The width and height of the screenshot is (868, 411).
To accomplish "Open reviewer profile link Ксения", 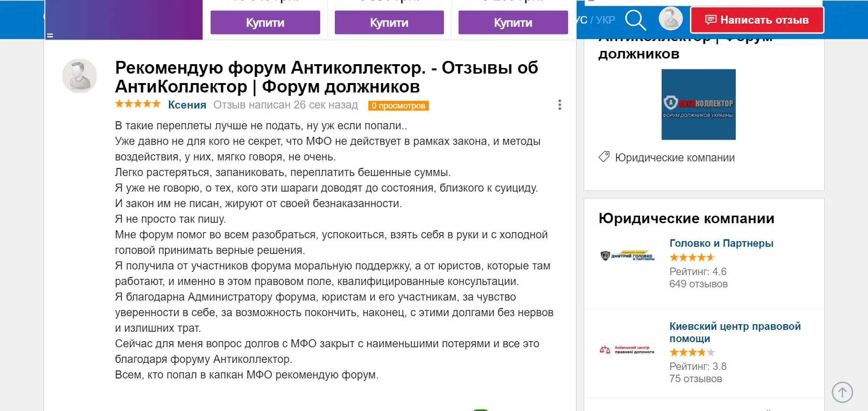I will click(x=187, y=105).
